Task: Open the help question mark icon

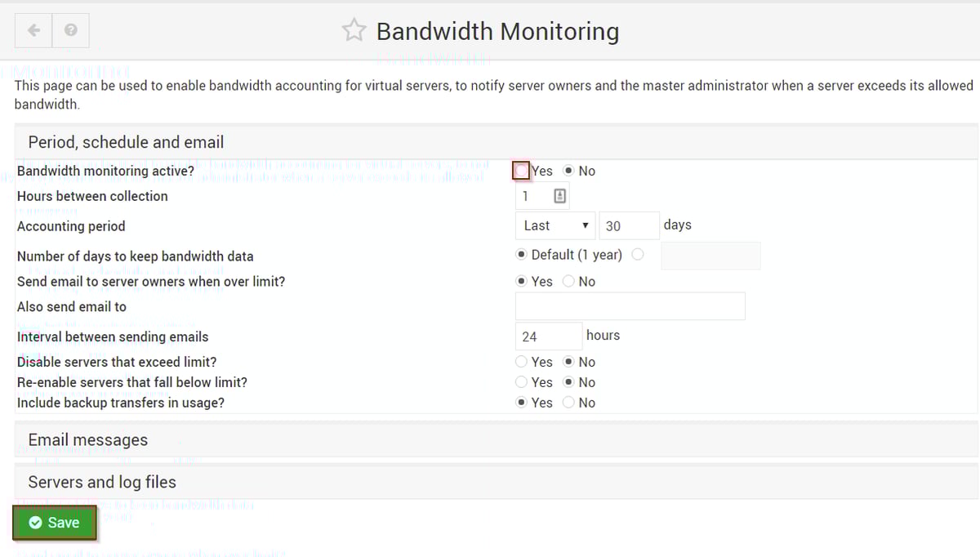Action: (x=70, y=29)
